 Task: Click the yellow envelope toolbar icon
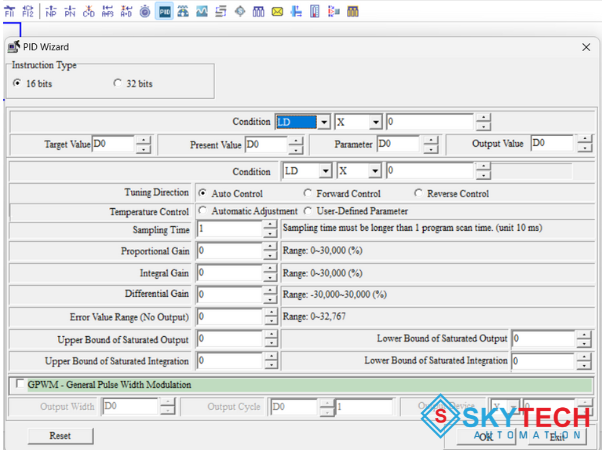pyautogui.click(x=277, y=12)
